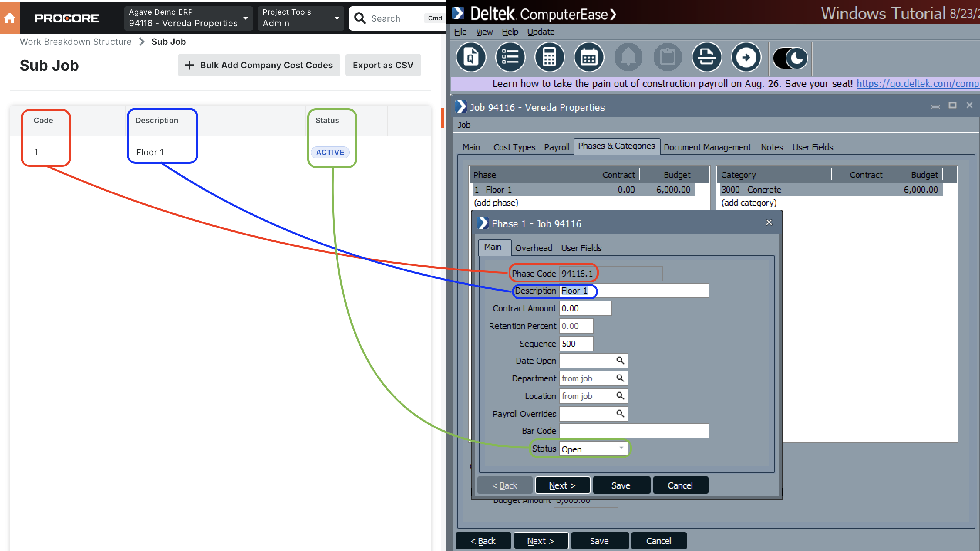Switch to the Notes tab
The width and height of the screenshot is (980, 551).
(x=772, y=147)
